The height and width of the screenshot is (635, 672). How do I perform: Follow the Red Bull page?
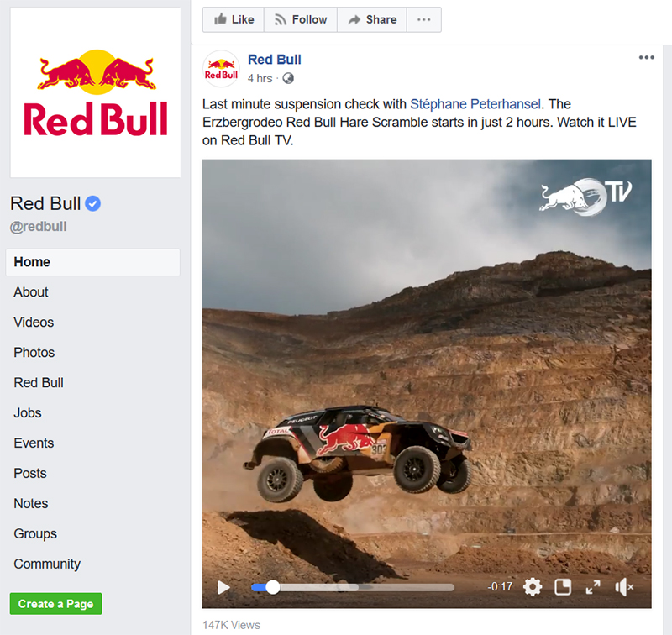(x=301, y=19)
